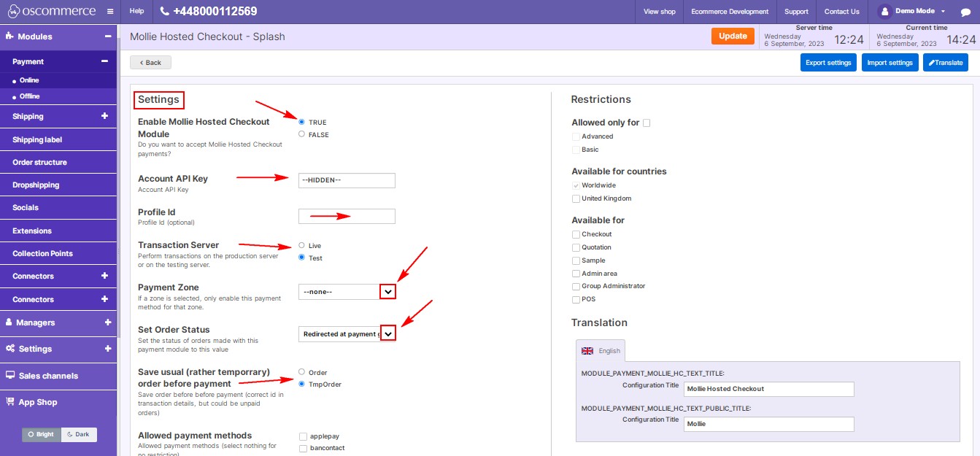This screenshot has width=980, height=456.
Task: Select Live transaction server
Action: (x=301, y=245)
